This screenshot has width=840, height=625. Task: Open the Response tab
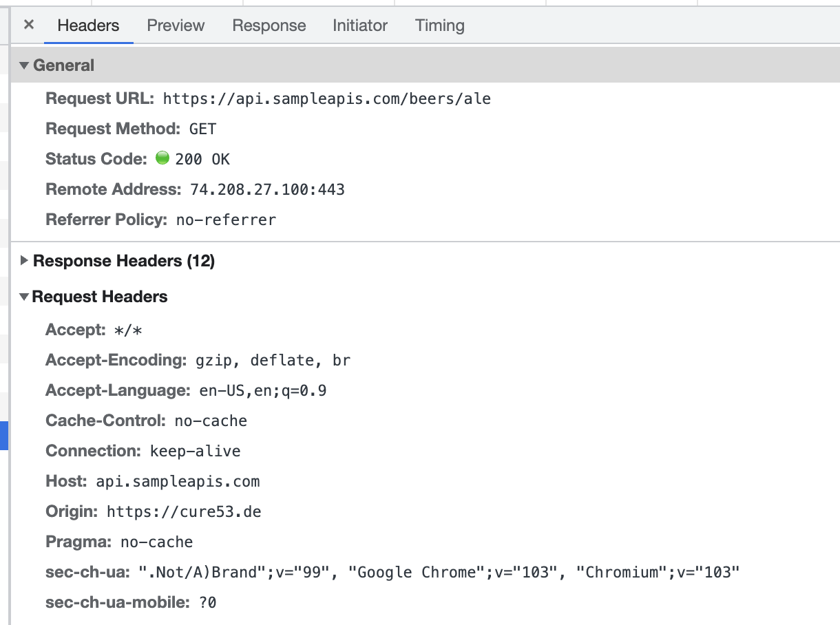(x=269, y=25)
